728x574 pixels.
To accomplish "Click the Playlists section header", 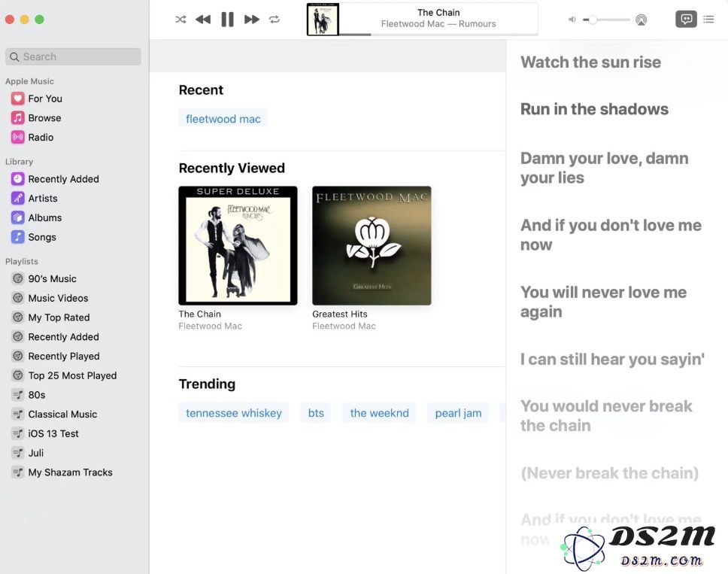I will [21, 262].
